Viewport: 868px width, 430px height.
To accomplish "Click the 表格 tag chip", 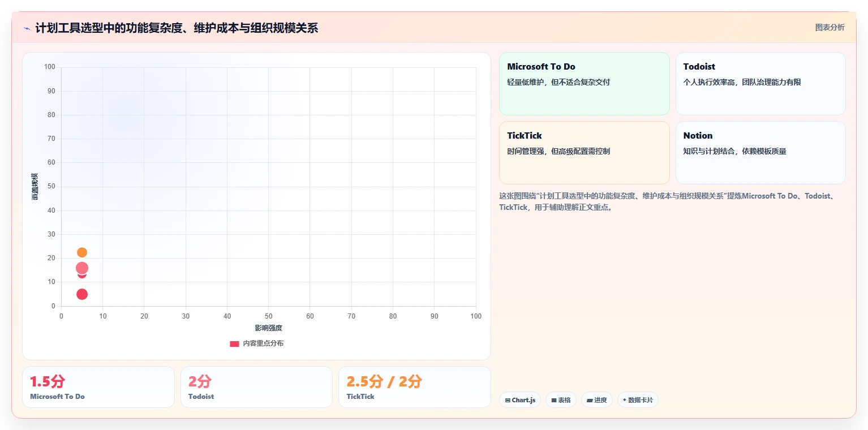I will point(561,400).
